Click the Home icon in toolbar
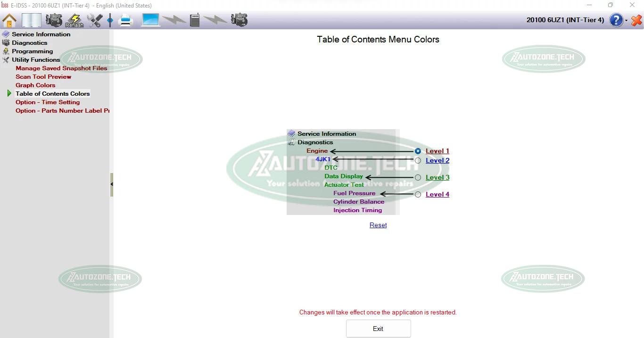 click(9, 20)
